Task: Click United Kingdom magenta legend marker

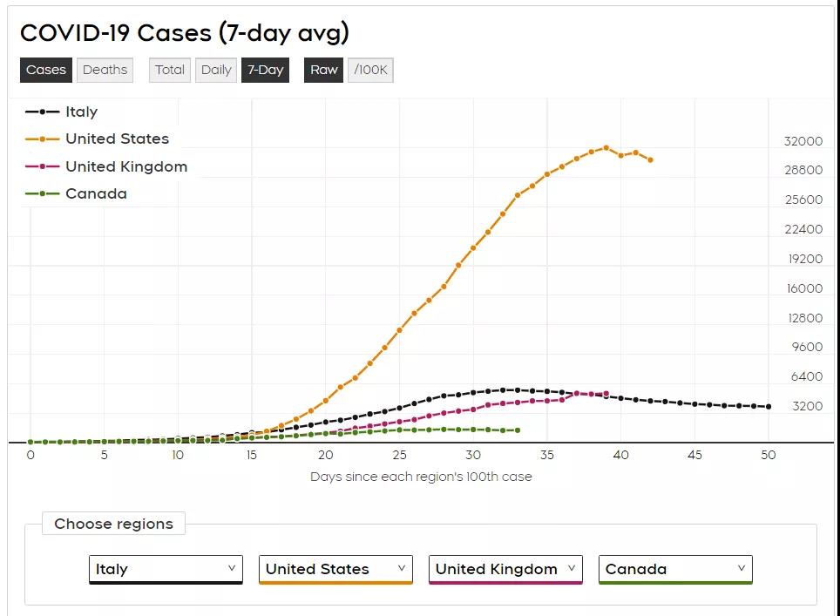Action: tap(42, 166)
